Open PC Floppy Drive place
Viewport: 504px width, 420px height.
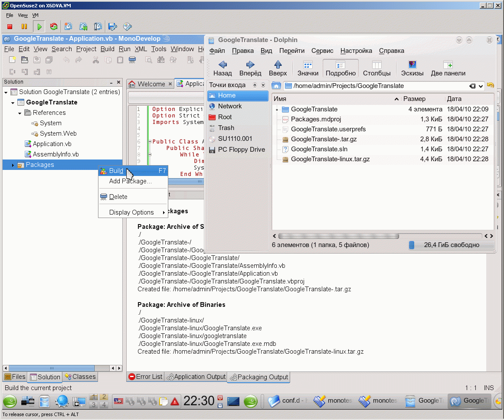pos(238,150)
